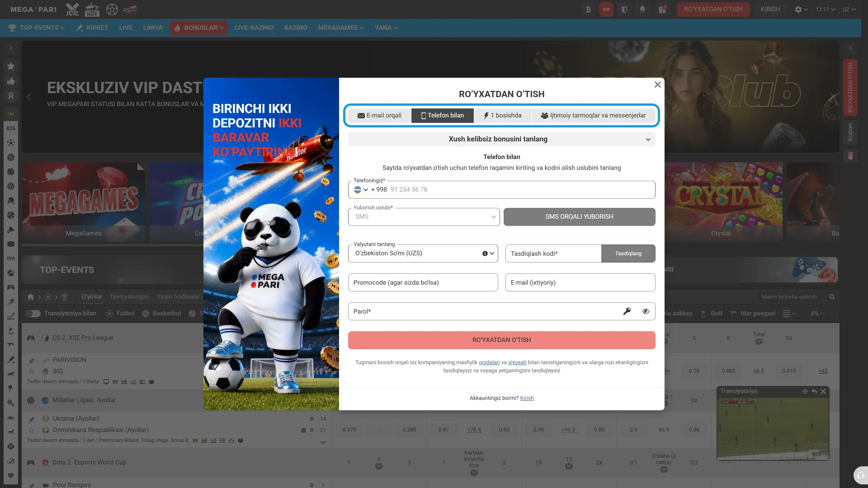This screenshot has width=868, height=488.
Task: Click the pop-out arrow on Translyatsiya panel
Action: 814,391
